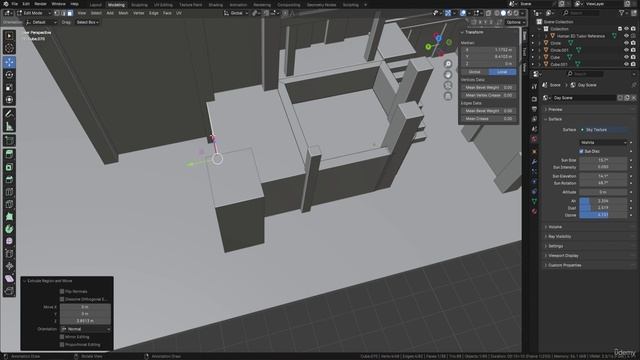Click the Local button in Transform panel
Viewport: 640px width, 360px height.
(x=502, y=72)
